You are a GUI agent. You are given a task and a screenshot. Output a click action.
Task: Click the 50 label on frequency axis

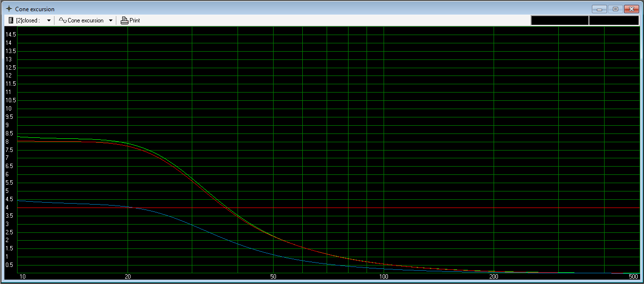273,277
